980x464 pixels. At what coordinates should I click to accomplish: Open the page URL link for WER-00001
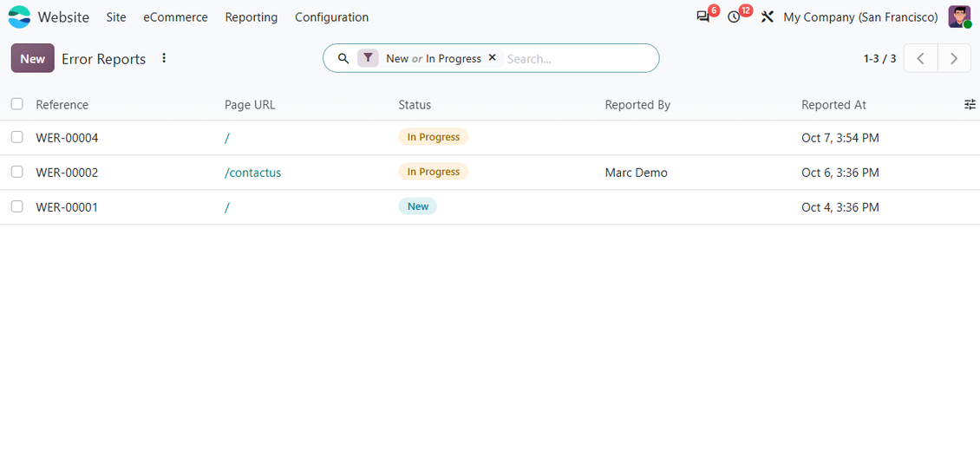227,207
